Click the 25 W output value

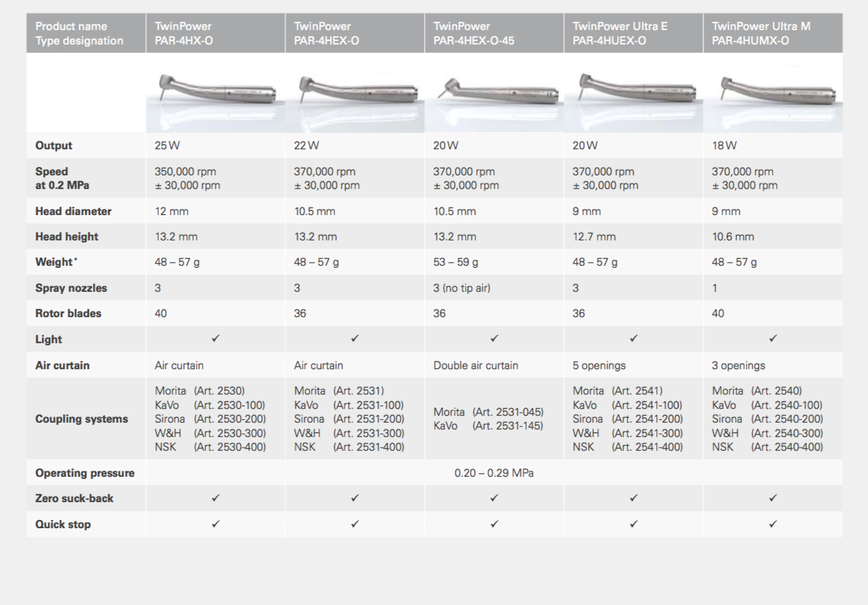(167, 146)
